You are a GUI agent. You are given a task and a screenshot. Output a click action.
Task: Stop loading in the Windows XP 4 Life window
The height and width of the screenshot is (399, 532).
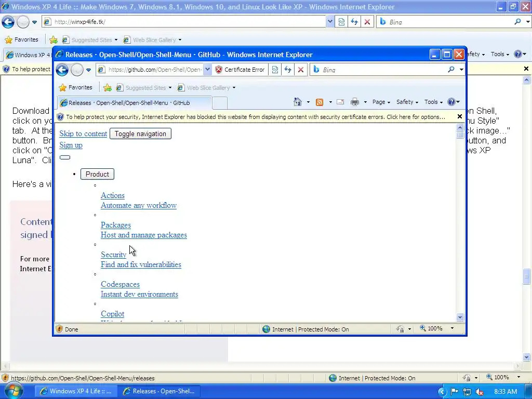point(367,22)
